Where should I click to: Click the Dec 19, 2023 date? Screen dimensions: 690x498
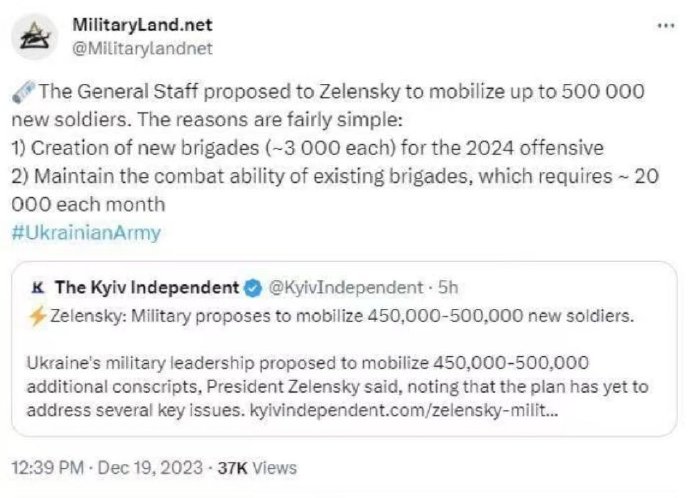150,468
